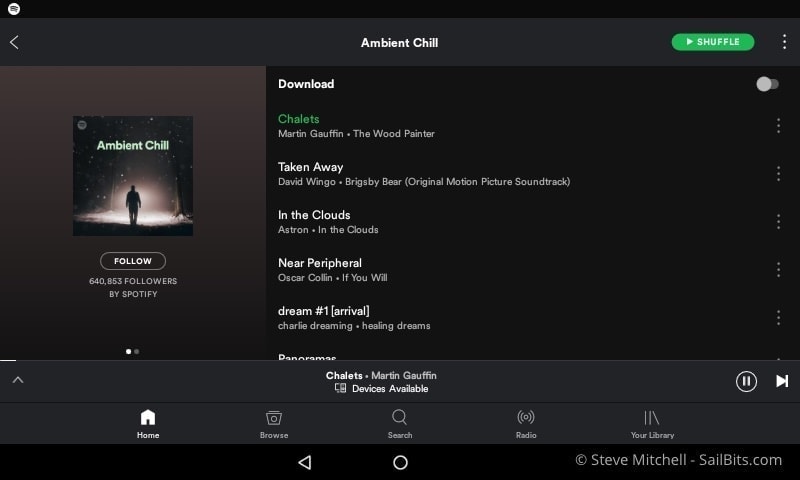Screen dimensions: 800x480
Task: Switch to the Browse tab
Action: pyautogui.click(x=274, y=424)
